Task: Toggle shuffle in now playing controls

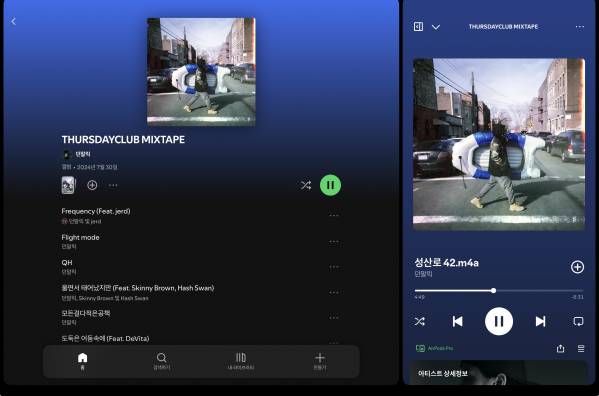Action: click(x=419, y=322)
